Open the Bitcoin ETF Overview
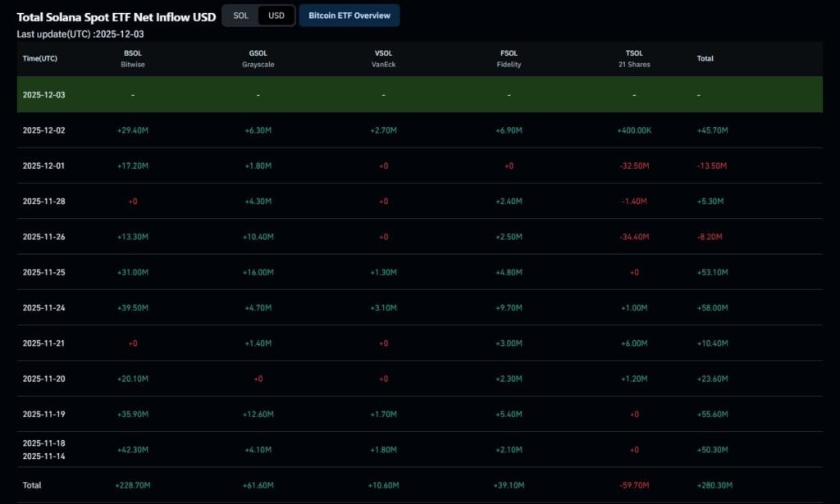This screenshot has height=504, width=840. [349, 16]
